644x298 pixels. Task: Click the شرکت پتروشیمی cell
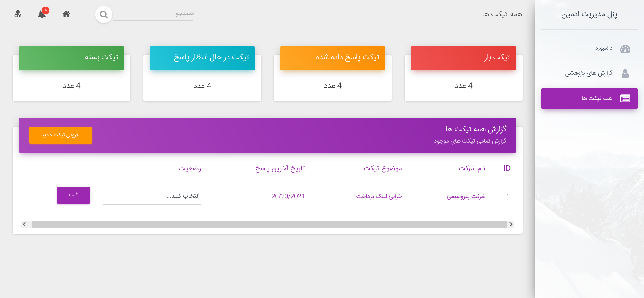[466, 196]
